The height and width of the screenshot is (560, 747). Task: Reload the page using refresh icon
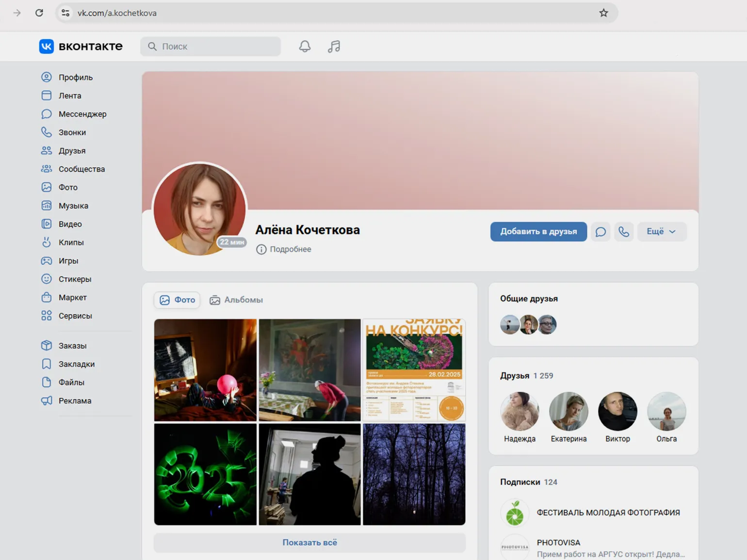(39, 13)
